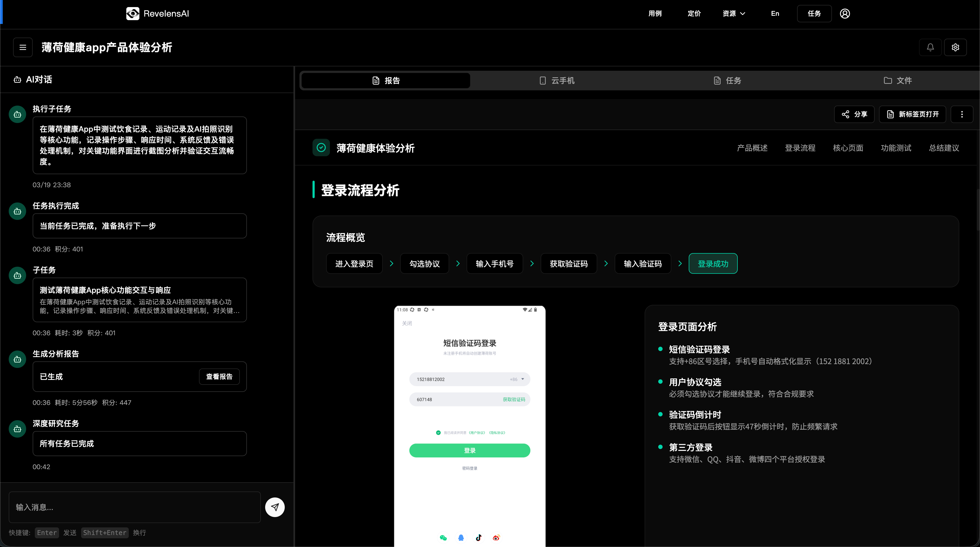Click the 测试薄荷健康App核心功能交互与响应 subtask card

coord(140,300)
